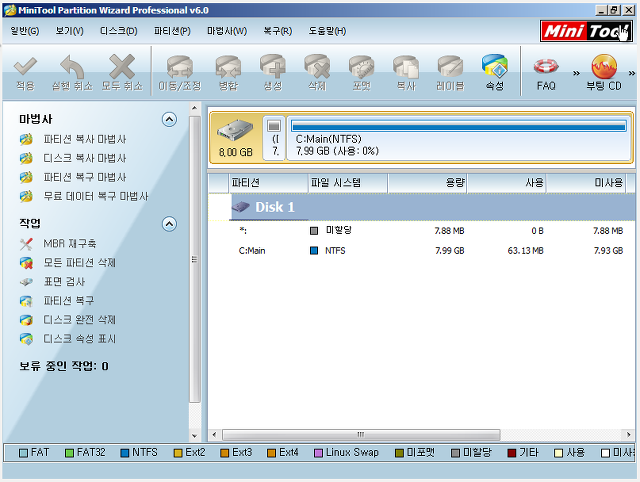
Task: Click Partition Recovery (파티션 복구) operation link
Action: [x=69, y=301]
